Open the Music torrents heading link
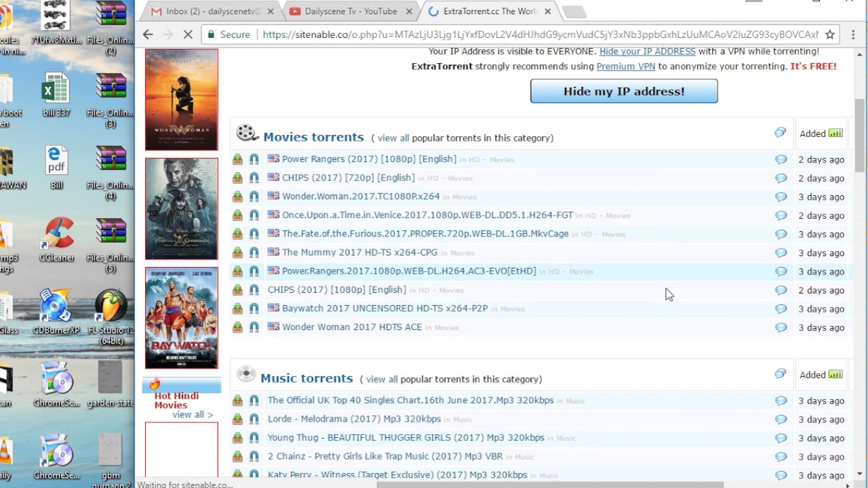Image resolution: width=868 pixels, height=488 pixels. pyautogui.click(x=307, y=378)
